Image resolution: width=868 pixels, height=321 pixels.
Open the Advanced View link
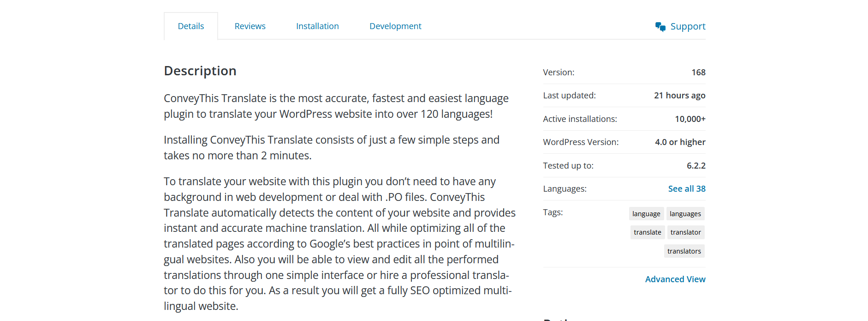pos(675,279)
